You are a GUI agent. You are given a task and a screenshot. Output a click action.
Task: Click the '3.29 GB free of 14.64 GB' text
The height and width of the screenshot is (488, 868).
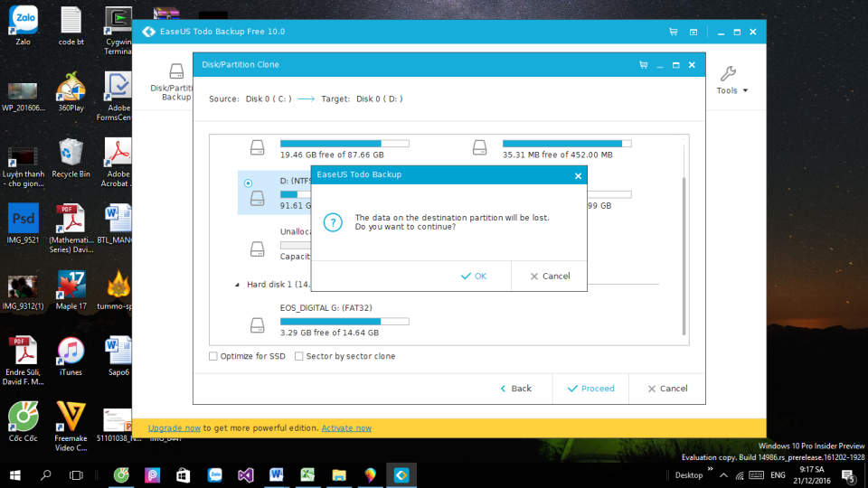pyautogui.click(x=329, y=333)
